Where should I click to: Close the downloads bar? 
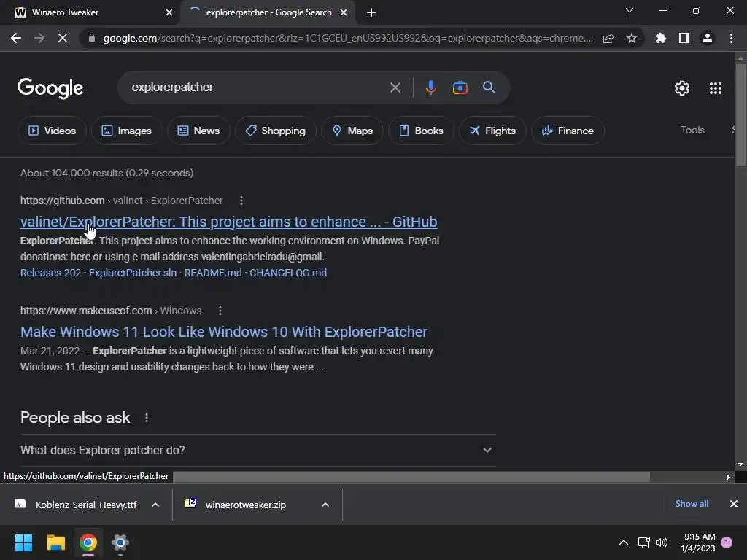pyautogui.click(x=734, y=504)
